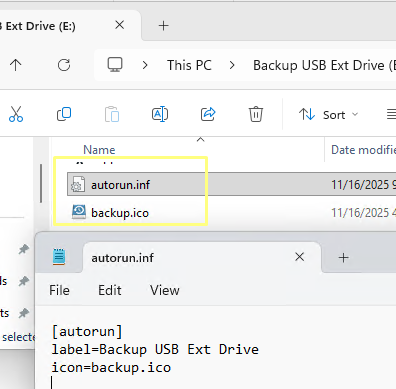The height and width of the screenshot is (389, 396).
Task: Click the Notepad app icon in title bar
Action: coord(59,257)
